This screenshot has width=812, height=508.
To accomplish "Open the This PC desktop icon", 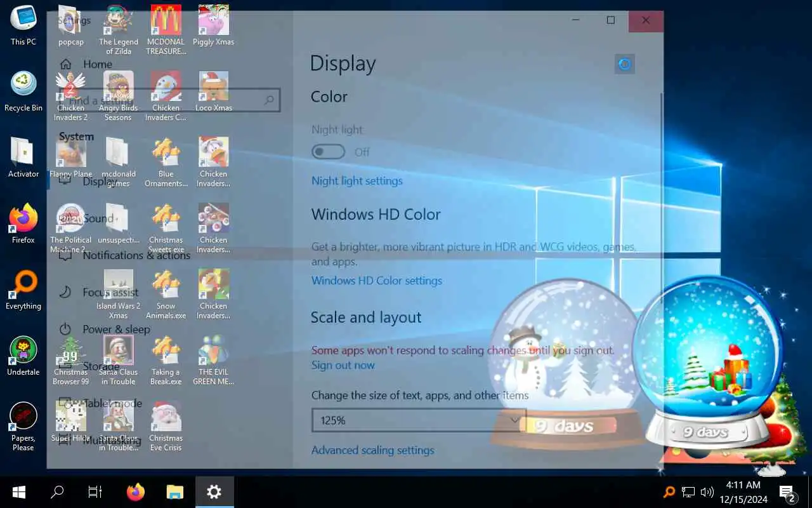I will click(x=23, y=26).
